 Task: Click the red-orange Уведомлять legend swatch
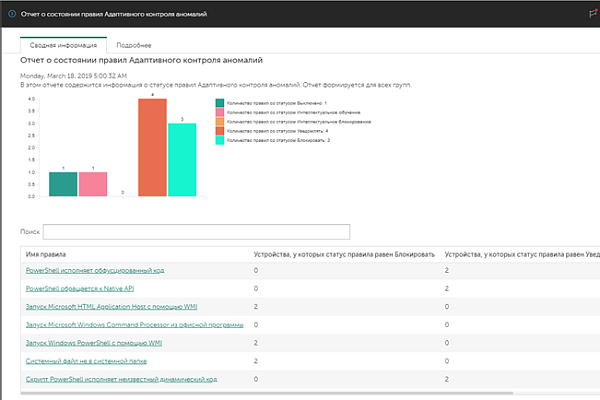(x=220, y=131)
